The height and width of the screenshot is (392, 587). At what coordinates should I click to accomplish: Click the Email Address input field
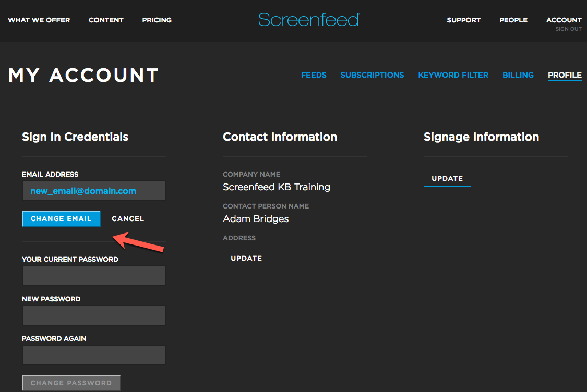[94, 191]
